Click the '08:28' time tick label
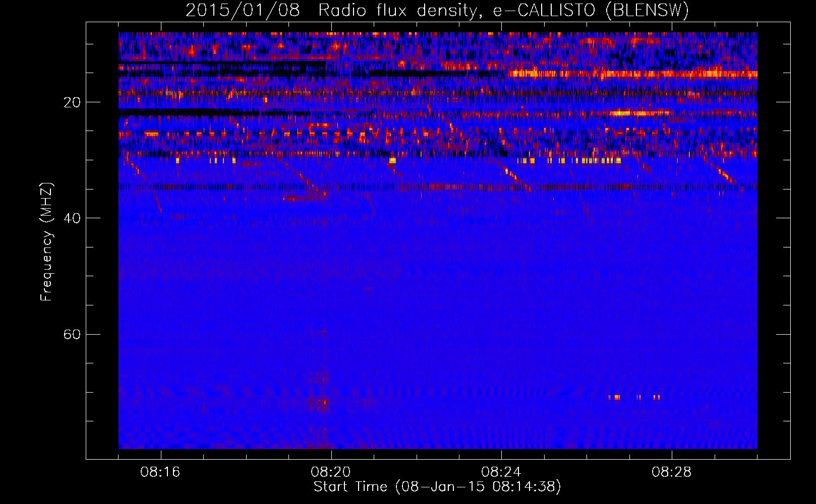 (x=672, y=472)
